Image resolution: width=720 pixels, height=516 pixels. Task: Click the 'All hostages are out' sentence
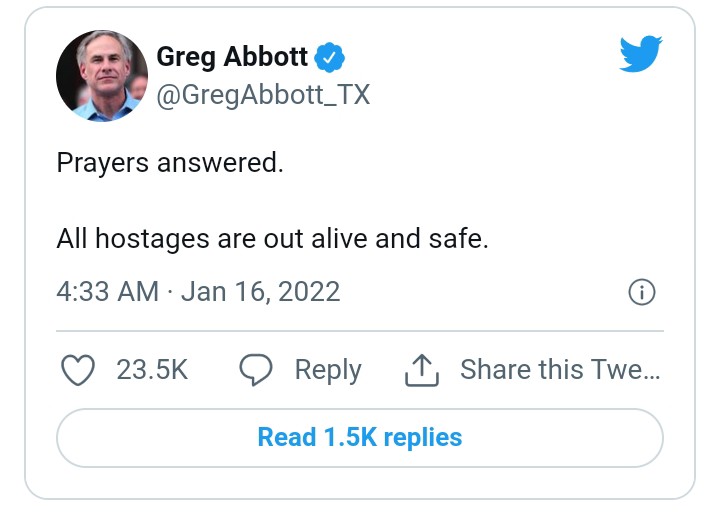pos(272,240)
